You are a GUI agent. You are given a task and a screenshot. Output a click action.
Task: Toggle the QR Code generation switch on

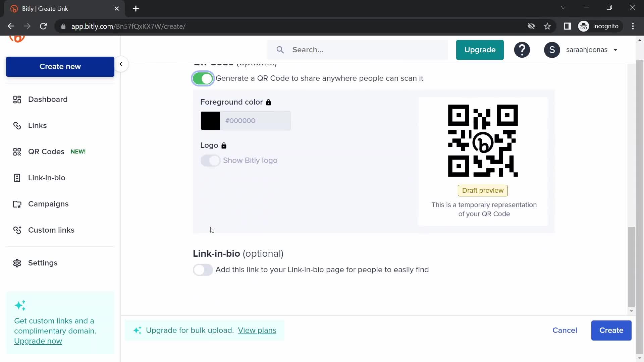(203, 78)
